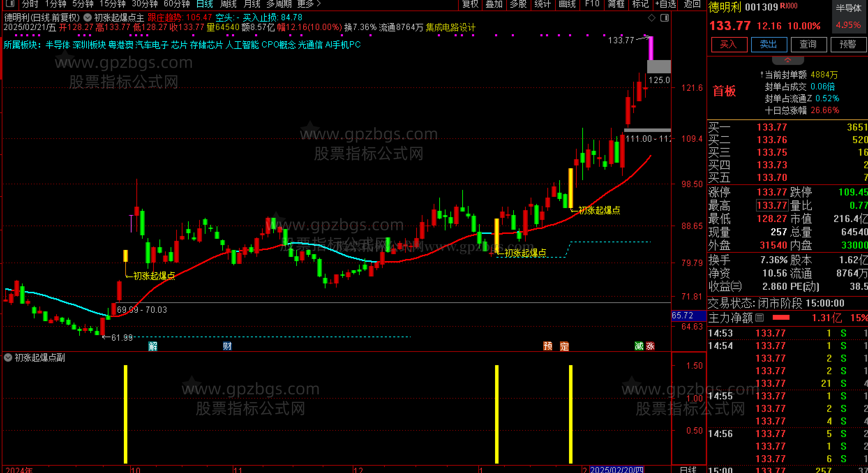Open 汽车电子 sector link

(x=152, y=45)
